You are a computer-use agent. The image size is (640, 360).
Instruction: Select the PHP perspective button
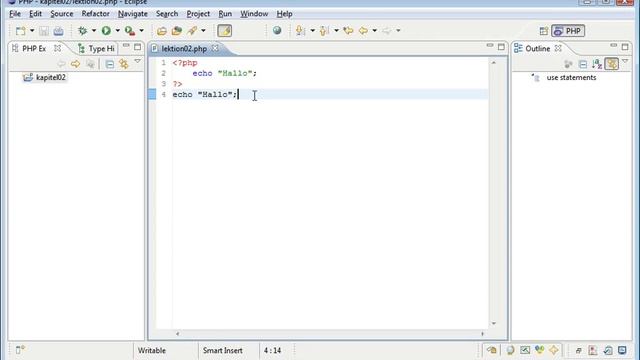568,31
